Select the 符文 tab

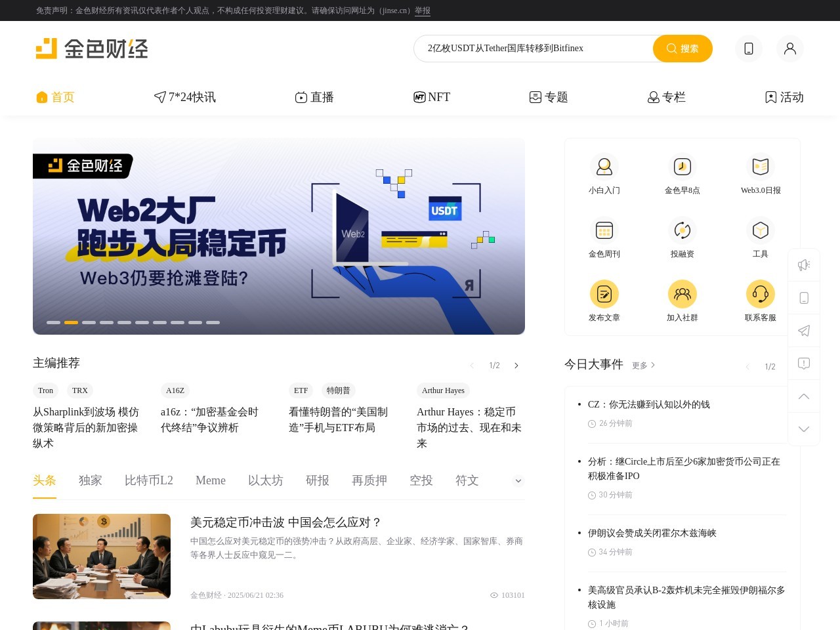[467, 480]
